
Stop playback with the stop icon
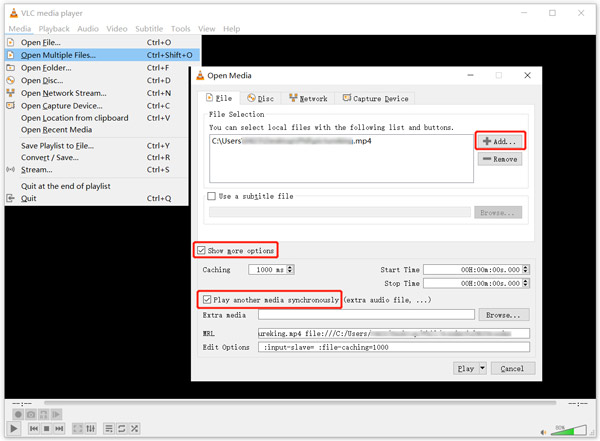pos(46,428)
